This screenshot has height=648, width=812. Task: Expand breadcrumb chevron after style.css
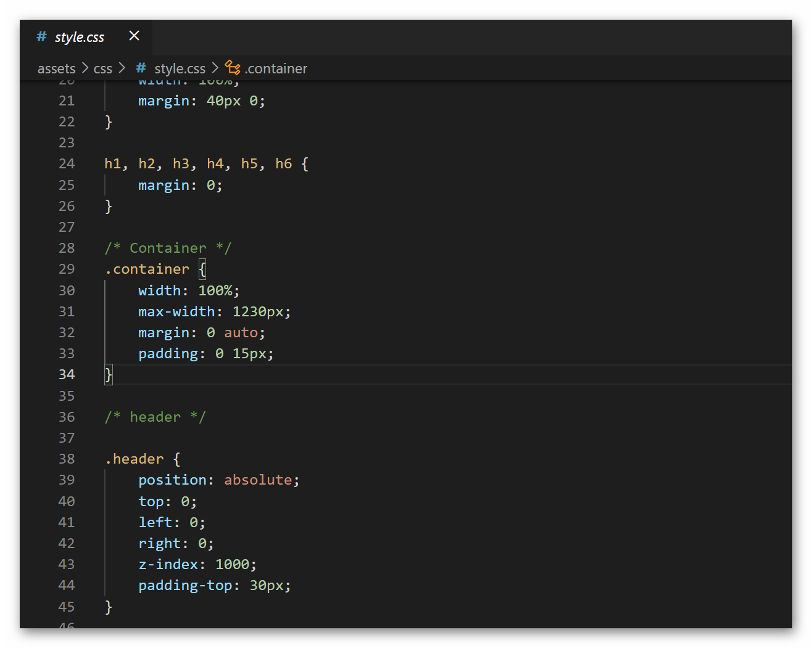tap(215, 68)
